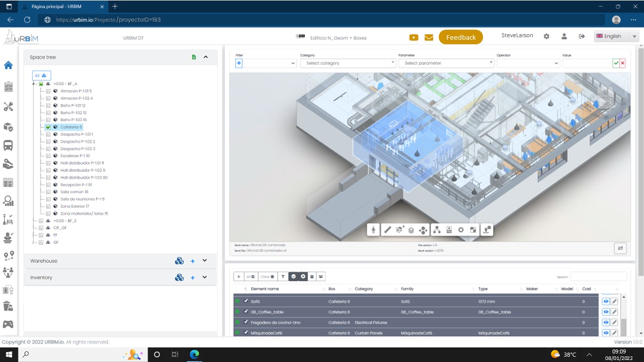Open viewer settings gear in toolbar
The width and height of the screenshot is (644, 362).
(461, 230)
